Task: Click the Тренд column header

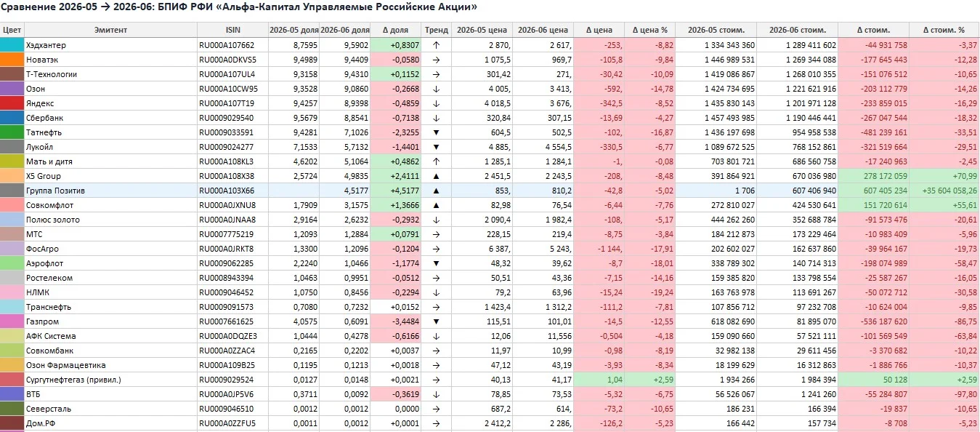Action: tap(437, 30)
